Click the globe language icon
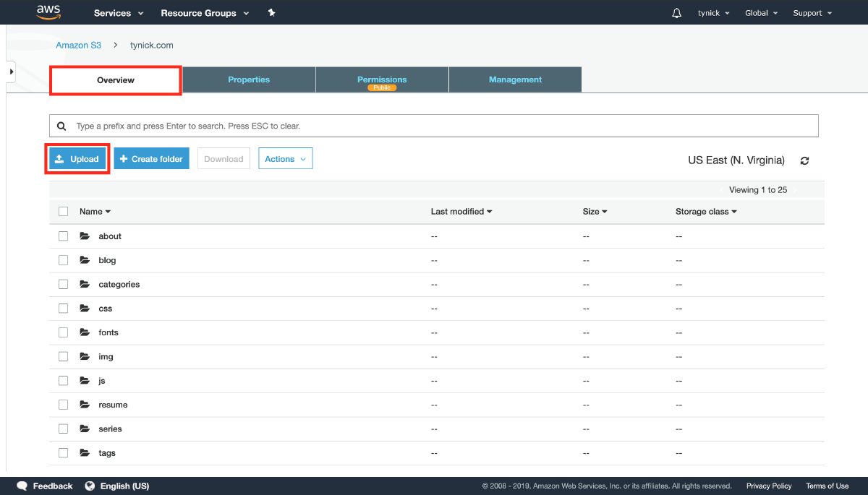 point(90,486)
